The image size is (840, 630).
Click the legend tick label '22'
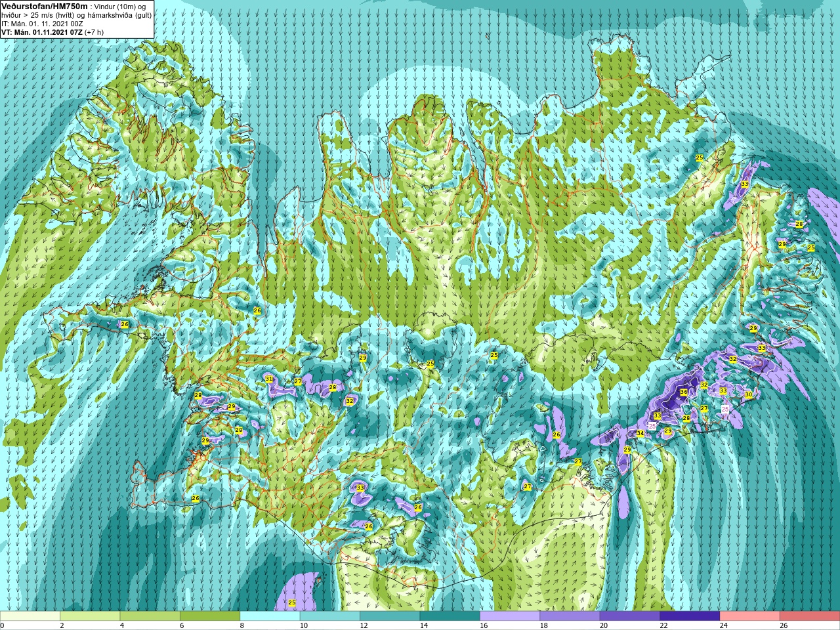tap(663, 625)
